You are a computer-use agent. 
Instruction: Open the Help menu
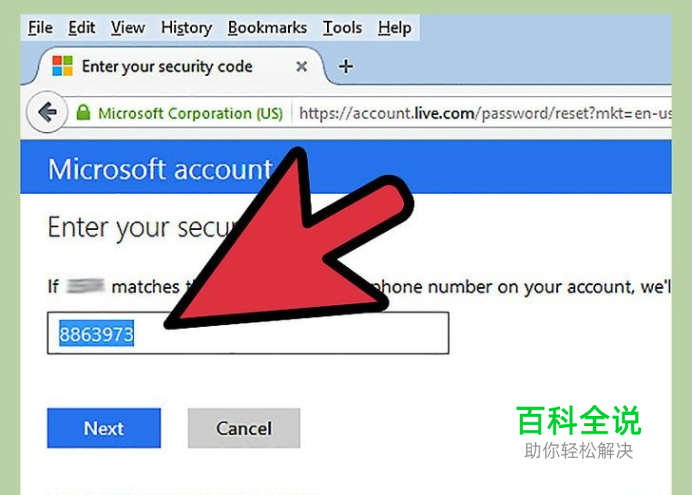(395, 28)
